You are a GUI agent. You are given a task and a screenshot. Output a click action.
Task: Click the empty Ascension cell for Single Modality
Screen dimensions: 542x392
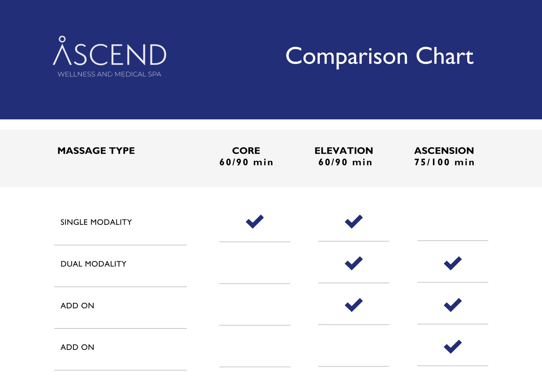click(x=453, y=221)
